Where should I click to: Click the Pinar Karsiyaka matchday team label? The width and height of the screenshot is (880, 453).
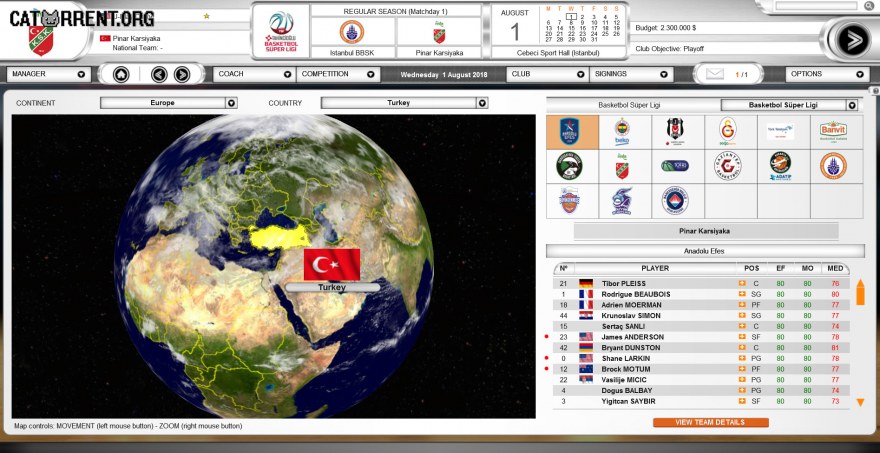coord(439,53)
